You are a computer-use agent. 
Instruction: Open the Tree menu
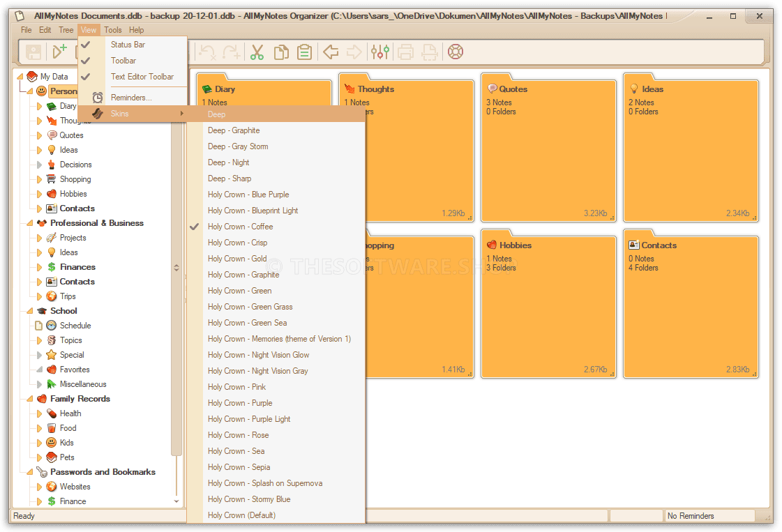point(66,30)
